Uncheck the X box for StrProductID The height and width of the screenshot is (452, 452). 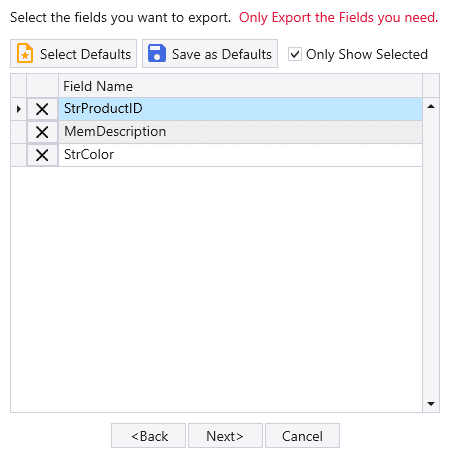[42, 109]
